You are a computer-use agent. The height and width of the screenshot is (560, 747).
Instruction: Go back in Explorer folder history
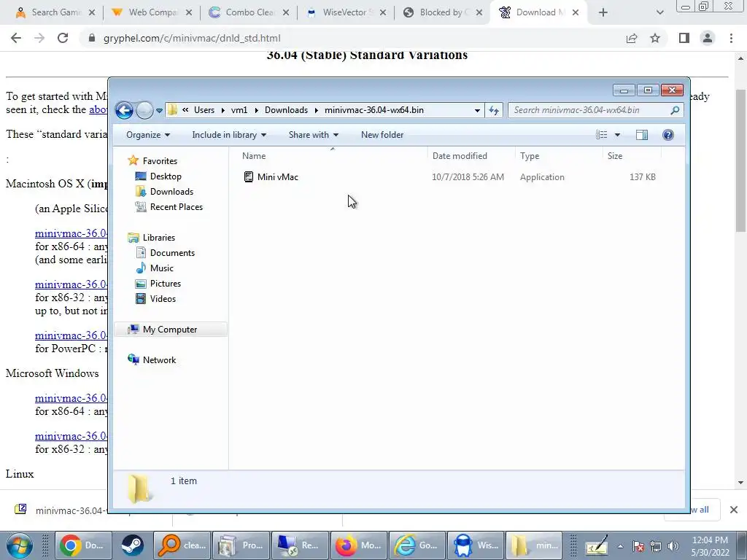pos(124,111)
